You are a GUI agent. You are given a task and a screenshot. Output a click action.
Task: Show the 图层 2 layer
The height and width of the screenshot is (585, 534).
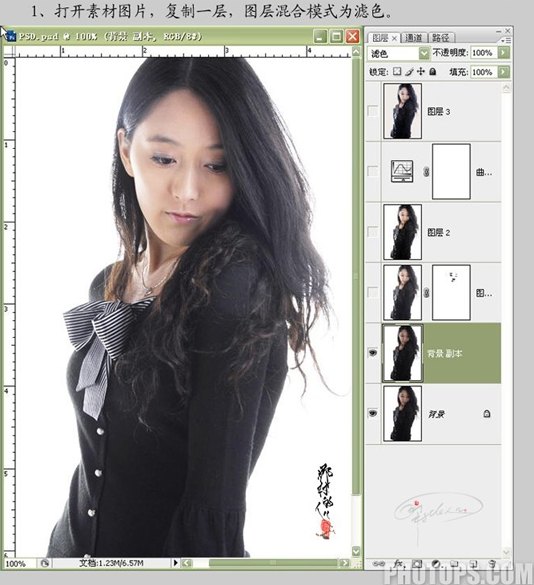pos(373,232)
